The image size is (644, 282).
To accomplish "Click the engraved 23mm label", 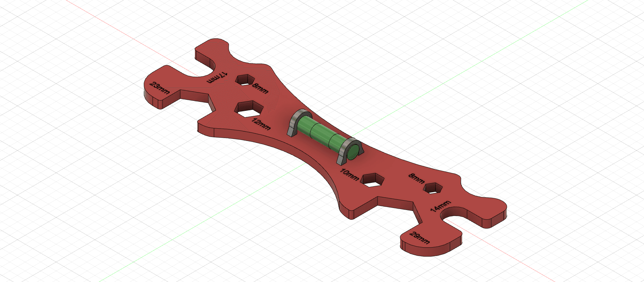I will coord(159,88).
